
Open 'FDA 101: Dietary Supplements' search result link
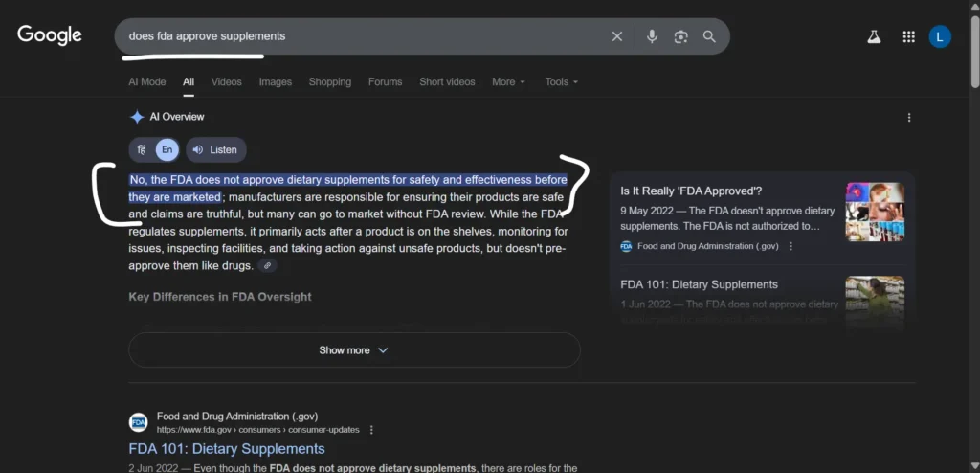(227, 449)
